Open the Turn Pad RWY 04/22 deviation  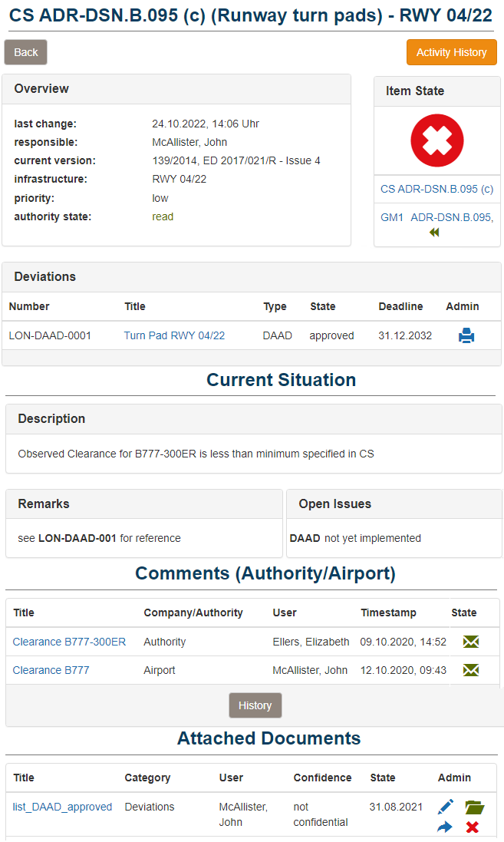(174, 335)
